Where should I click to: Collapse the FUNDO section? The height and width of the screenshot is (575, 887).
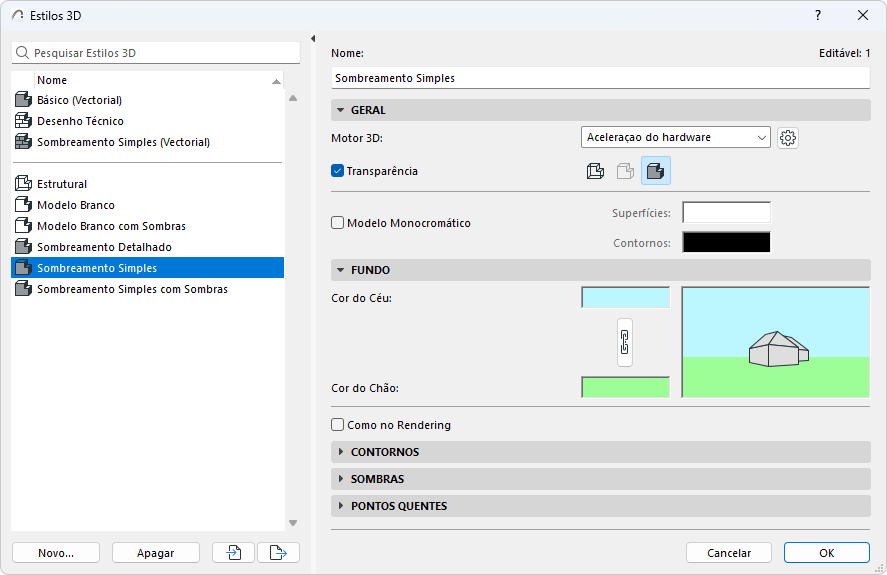pos(600,270)
